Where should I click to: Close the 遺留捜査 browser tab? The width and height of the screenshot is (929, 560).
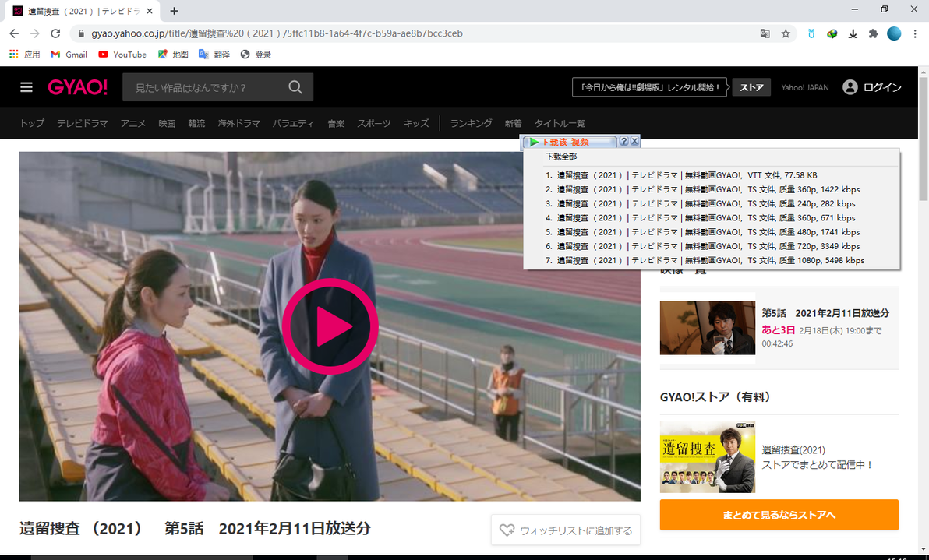[x=150, y=11]
